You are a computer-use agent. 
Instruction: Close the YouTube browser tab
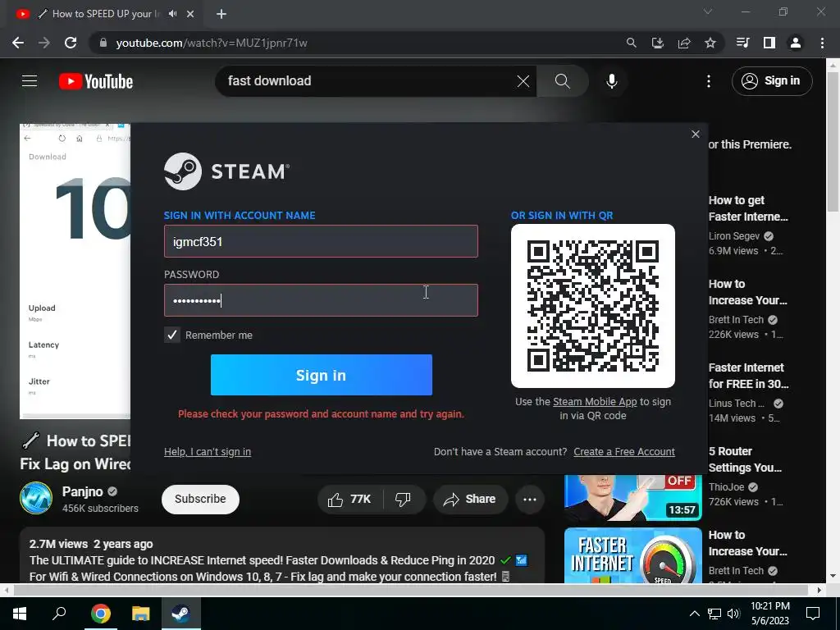click(190, 14)
